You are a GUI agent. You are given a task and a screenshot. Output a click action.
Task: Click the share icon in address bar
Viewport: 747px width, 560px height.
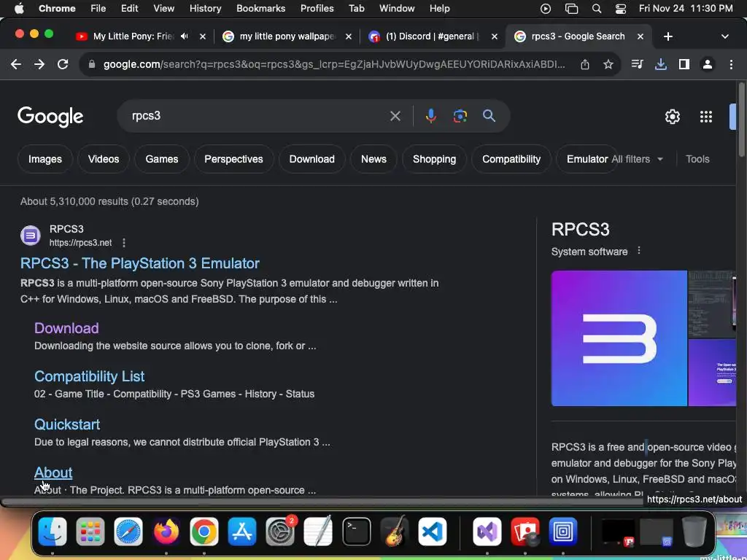click(585, 64)
